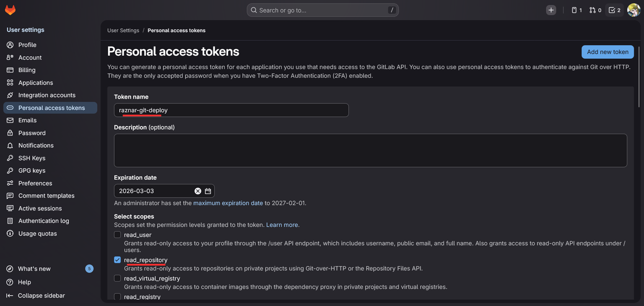Open assigned issues counter icon
The width and height of the screenshot is (644, 306).
tap(576, 10)
